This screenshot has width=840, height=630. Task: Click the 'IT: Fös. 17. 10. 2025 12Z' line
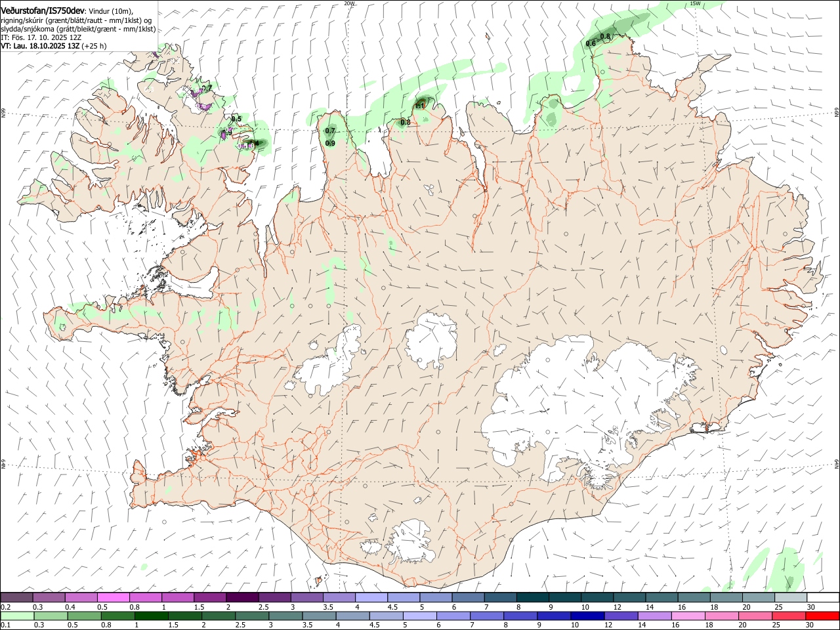point(41,37)
